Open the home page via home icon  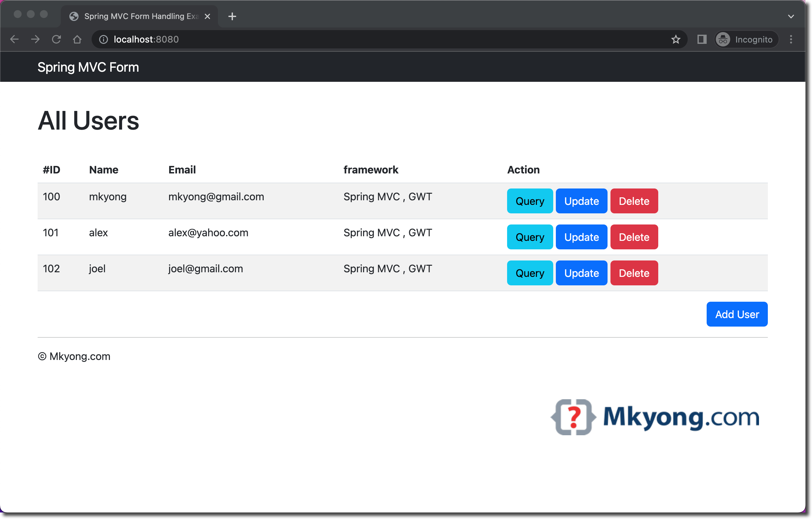(77, 39)
